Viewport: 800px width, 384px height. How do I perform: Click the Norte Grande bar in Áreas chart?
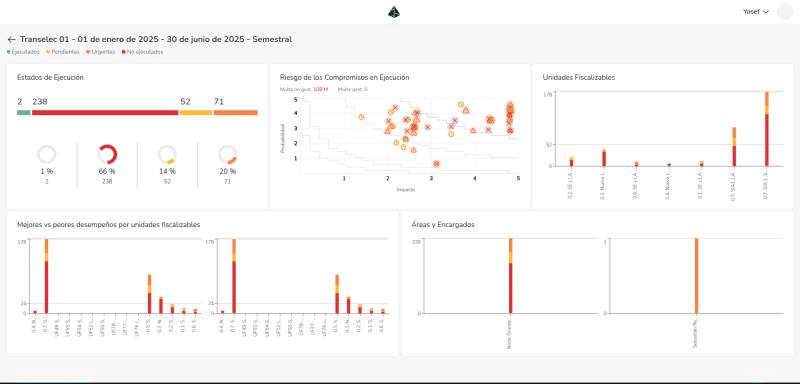pos(510,276)
